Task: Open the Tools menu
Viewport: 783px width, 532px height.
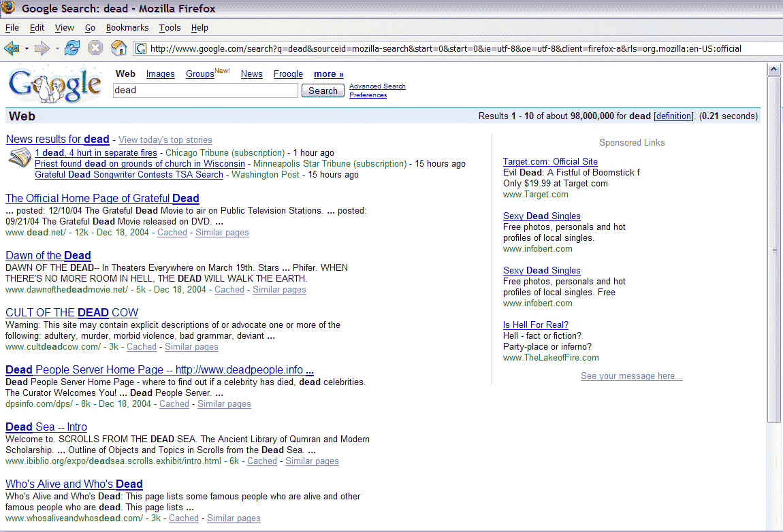Action: tap(170, 28)
